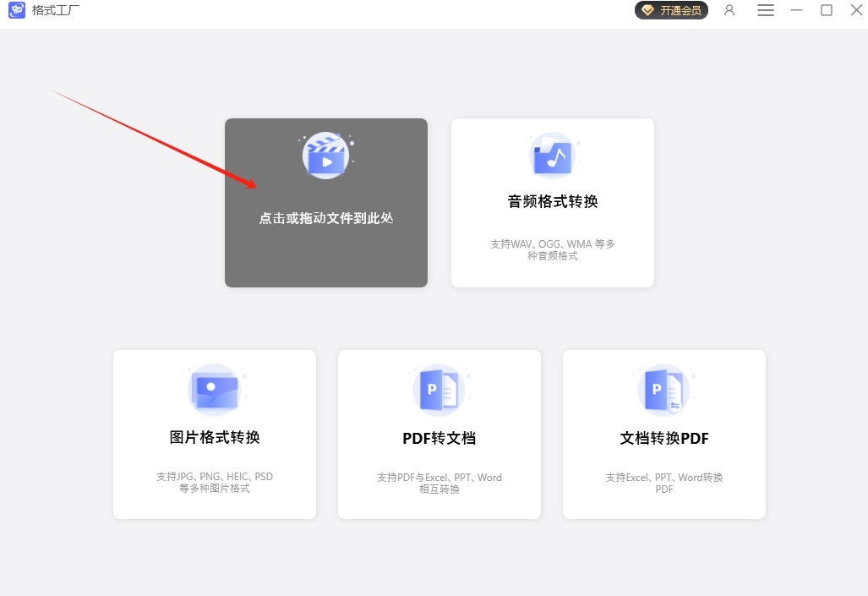Viewport: 868px width, 596px height.
Task: Click description 支持PDF与Excel、PPT、Word相互转换
Action: tap(439, 483)
